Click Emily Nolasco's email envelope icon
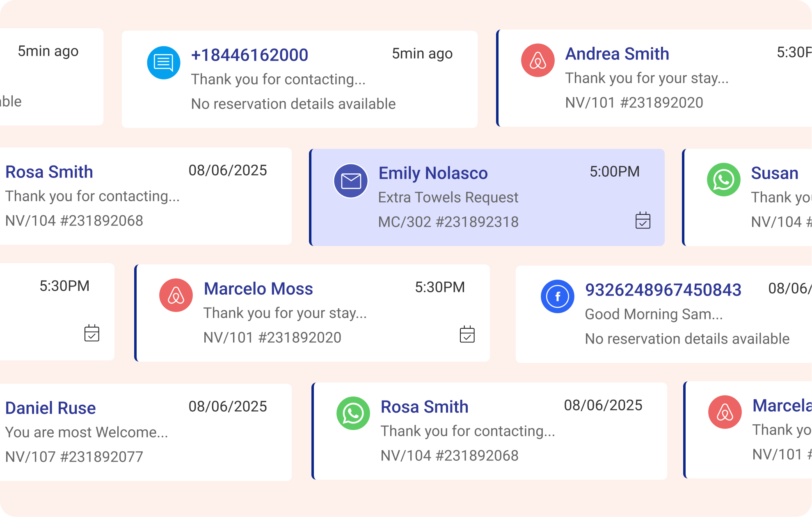This screenshot has height=517, width=812. coord(351,181)
